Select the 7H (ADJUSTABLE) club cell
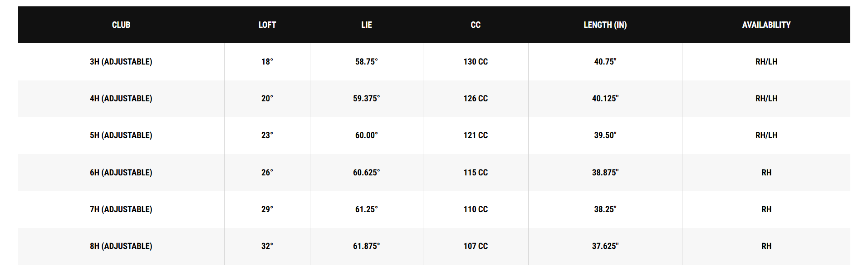The height and width of the screenshot is (274, 868). (121, 209)
